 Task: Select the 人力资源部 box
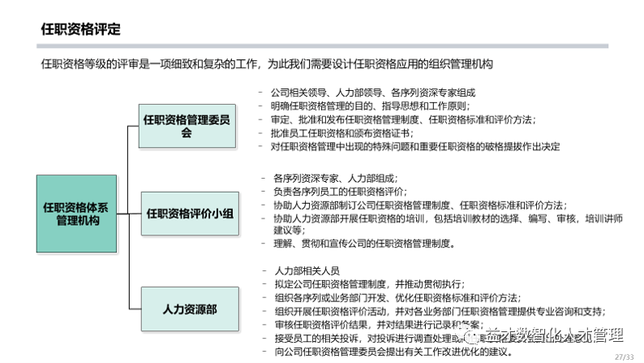[190, 309]
